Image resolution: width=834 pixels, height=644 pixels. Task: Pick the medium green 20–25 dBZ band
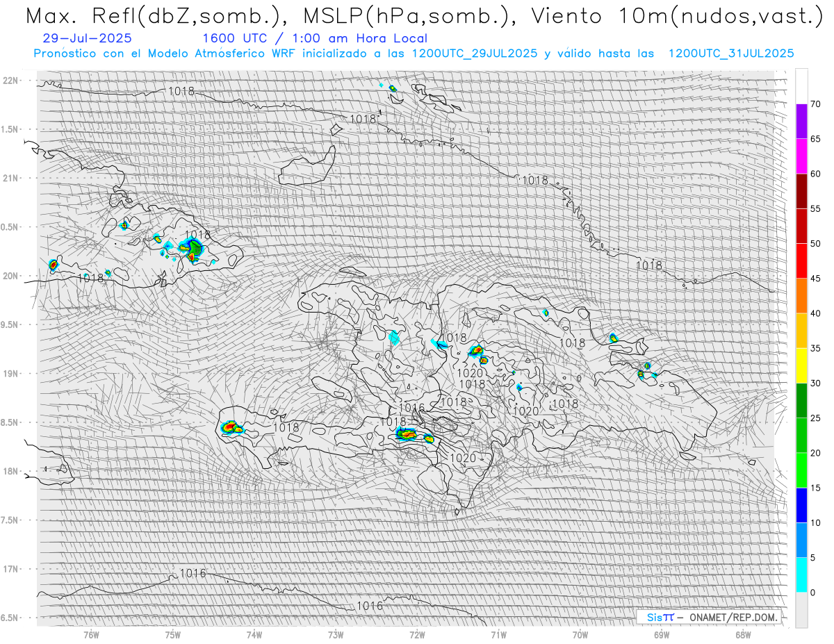[x=801, y=436]
